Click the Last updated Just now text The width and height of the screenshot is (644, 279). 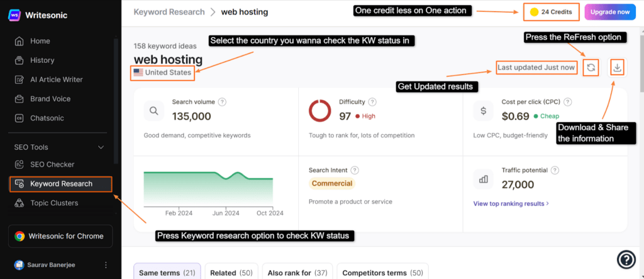tap(536, 67)
